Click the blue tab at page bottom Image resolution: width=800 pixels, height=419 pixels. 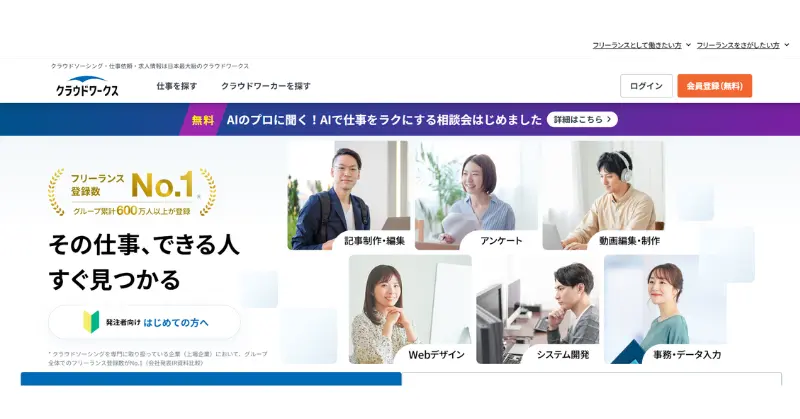click(211, 379)
